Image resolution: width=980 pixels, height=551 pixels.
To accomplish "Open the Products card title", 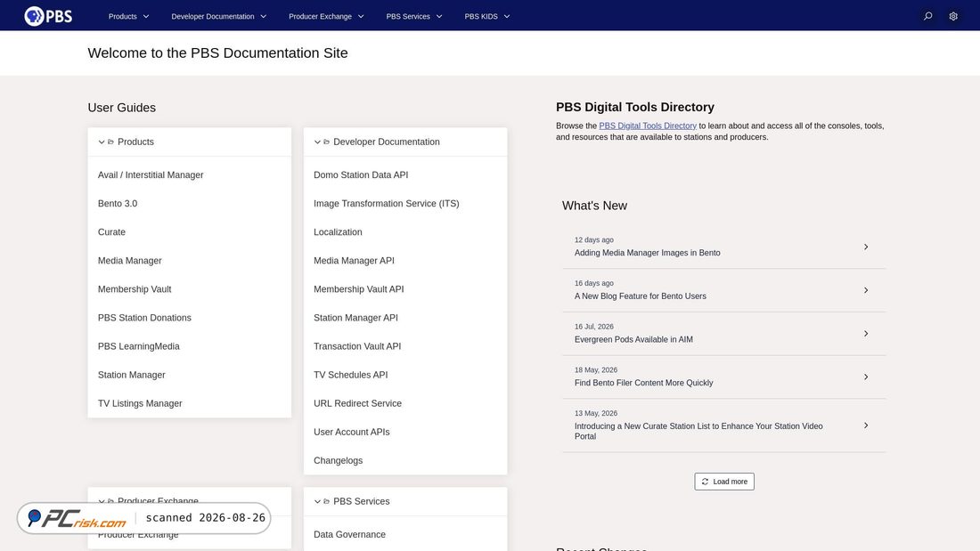I will (135, 142).
